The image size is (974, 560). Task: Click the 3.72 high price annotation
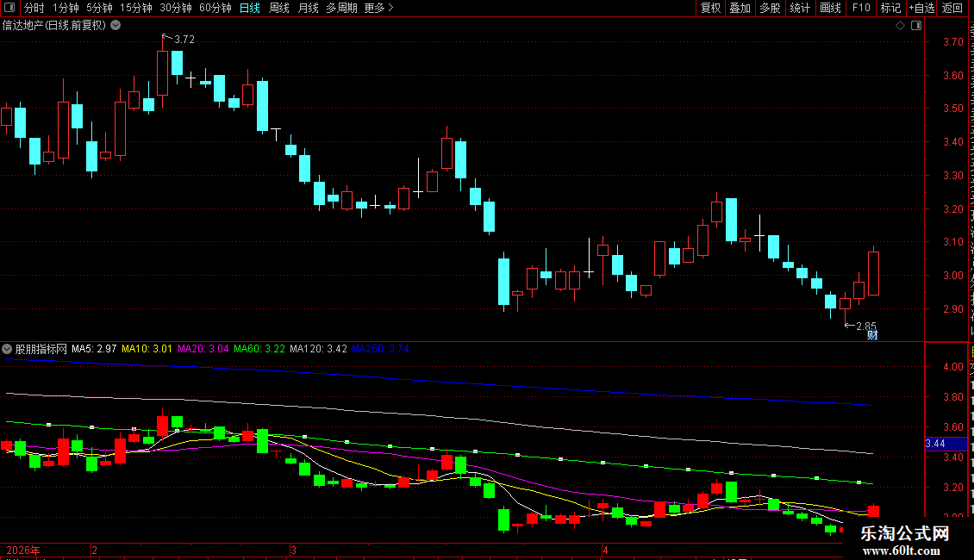pyautogui.click(x=184, y=39)
